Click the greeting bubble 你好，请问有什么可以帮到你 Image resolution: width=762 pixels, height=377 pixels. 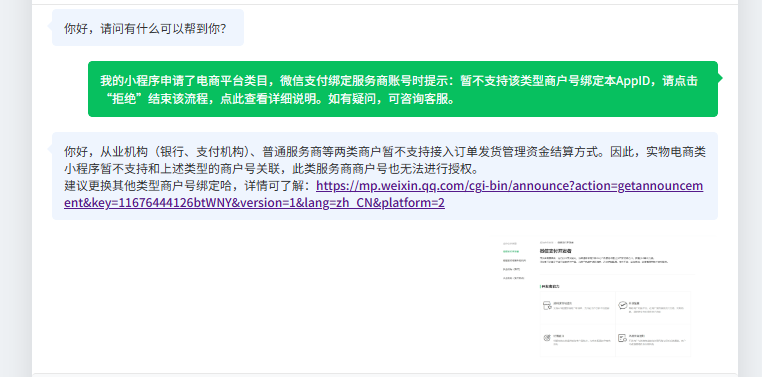(x=148, y=28)
